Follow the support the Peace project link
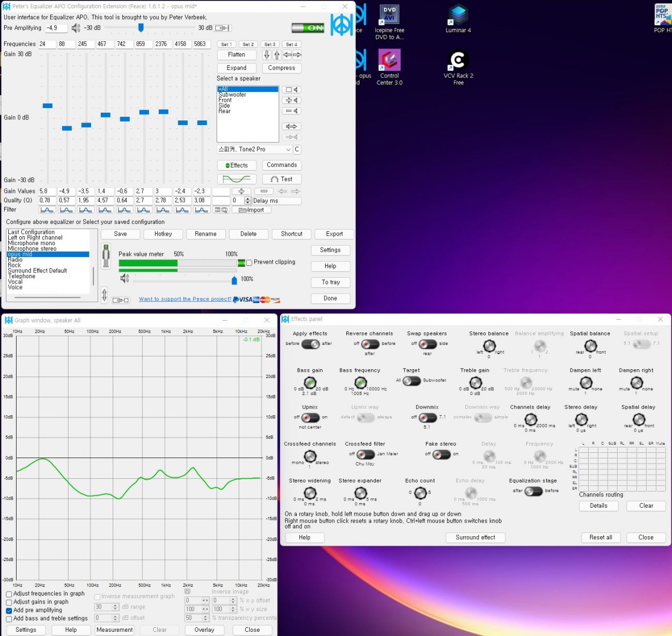This screenshot has height=636, width=672. 185,299
